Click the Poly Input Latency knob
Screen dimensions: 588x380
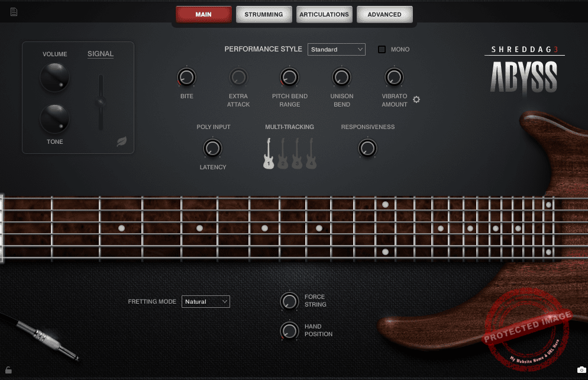[212, 148]
